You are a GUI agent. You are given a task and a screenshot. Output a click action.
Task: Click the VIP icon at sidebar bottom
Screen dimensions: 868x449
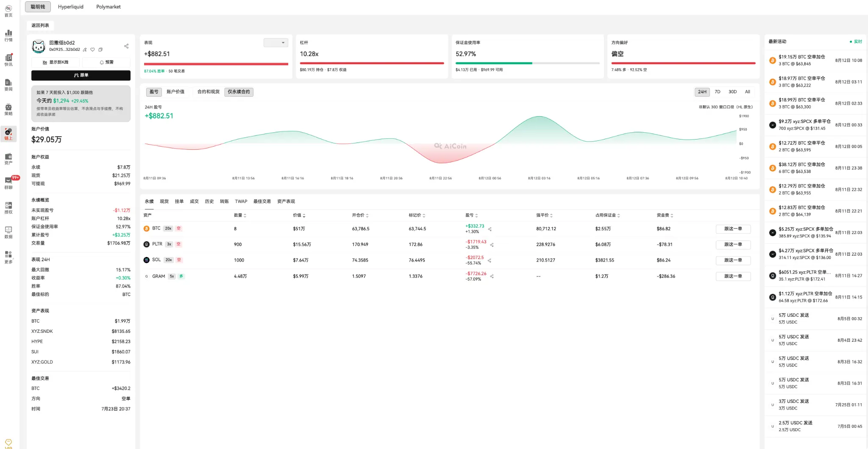(8, 443)
